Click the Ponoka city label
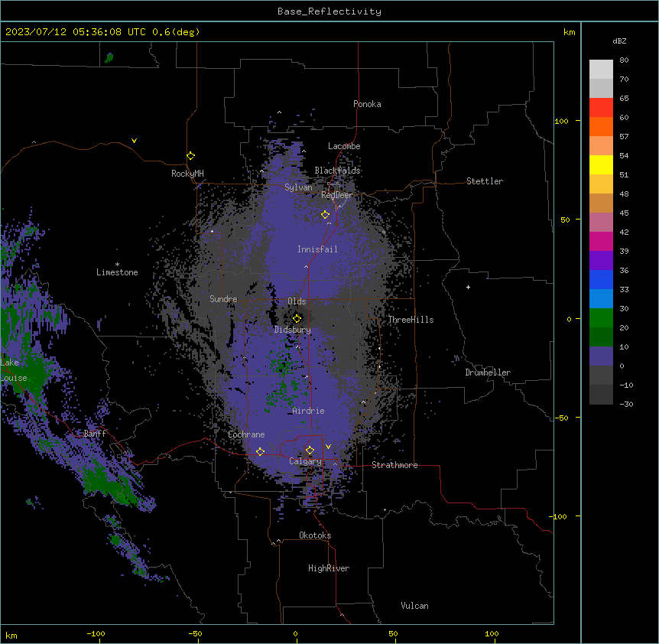The width and height of the screenshot is (659, 644). [x=367, y=104]
